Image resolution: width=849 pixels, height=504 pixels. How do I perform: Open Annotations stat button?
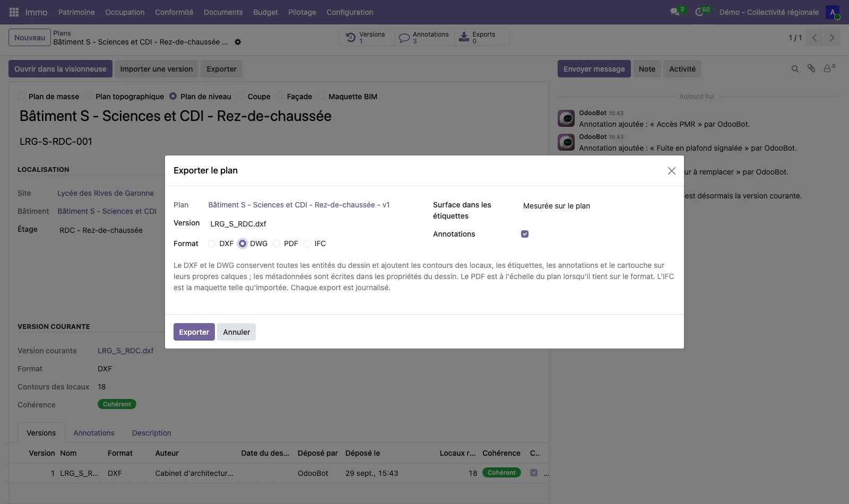click(424, 37)
